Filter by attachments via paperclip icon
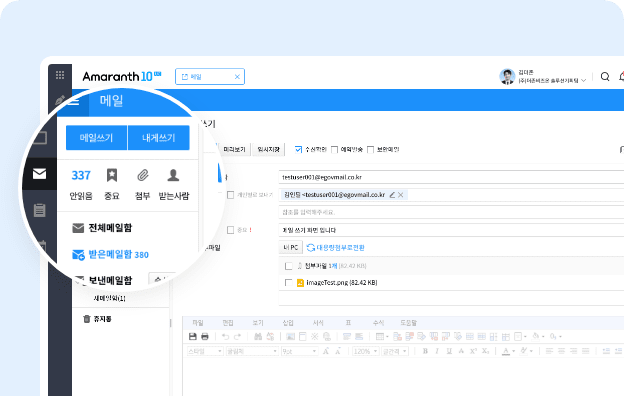624x396 pixels. 142,175
